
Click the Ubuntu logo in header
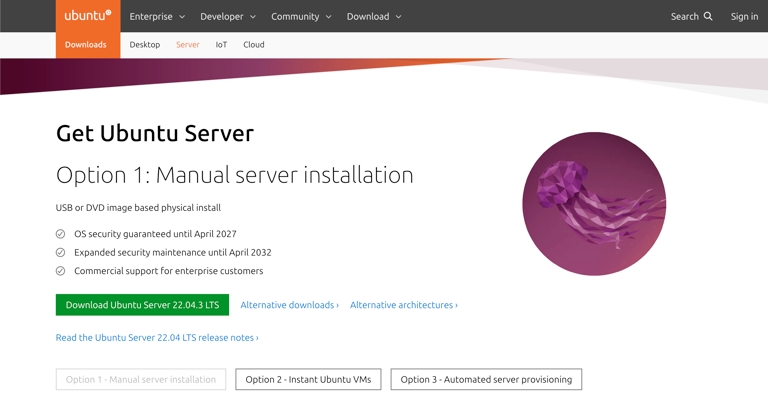(x=87, y=16)
